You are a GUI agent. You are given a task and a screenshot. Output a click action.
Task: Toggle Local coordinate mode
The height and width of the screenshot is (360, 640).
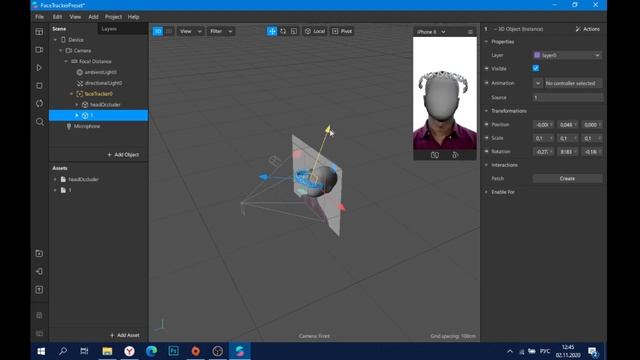pyautogui.click(x=315, y=31)
